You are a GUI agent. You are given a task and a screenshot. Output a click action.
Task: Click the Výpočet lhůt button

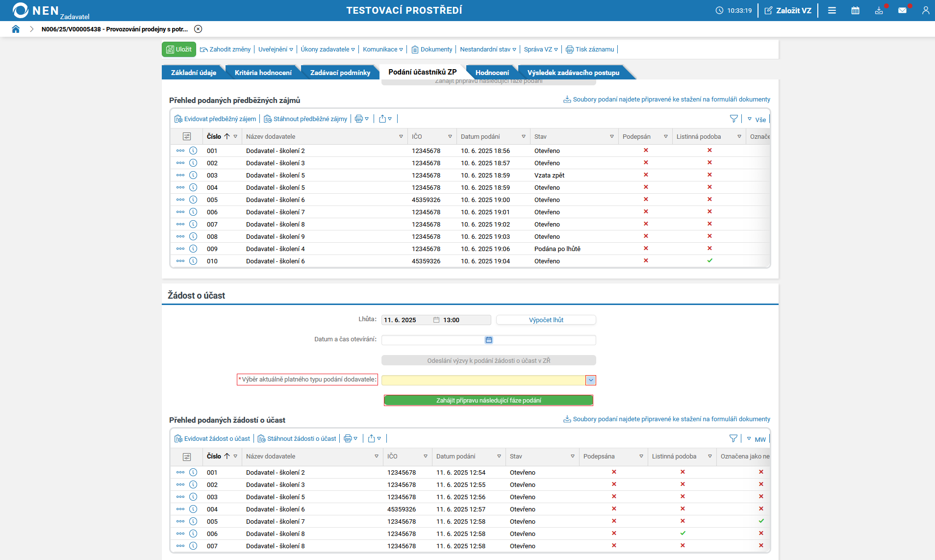click(x=546, y=320)
